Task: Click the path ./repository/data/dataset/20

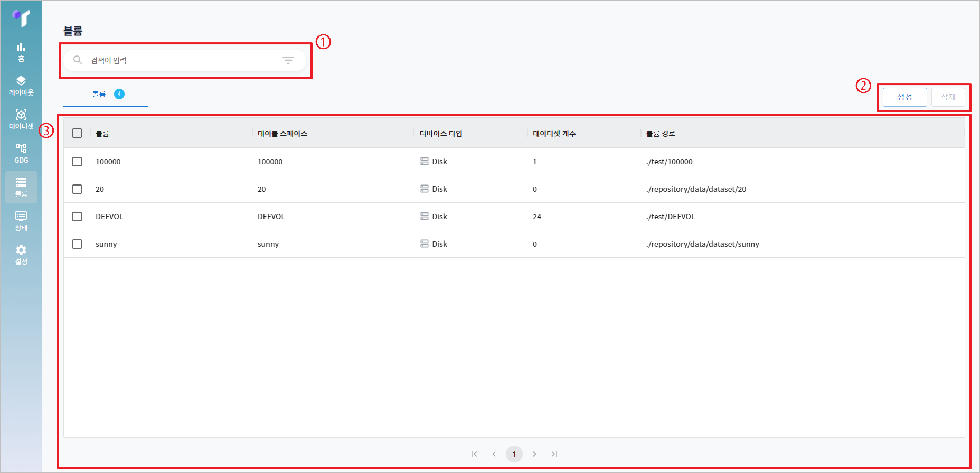Action: coord(696,189)
